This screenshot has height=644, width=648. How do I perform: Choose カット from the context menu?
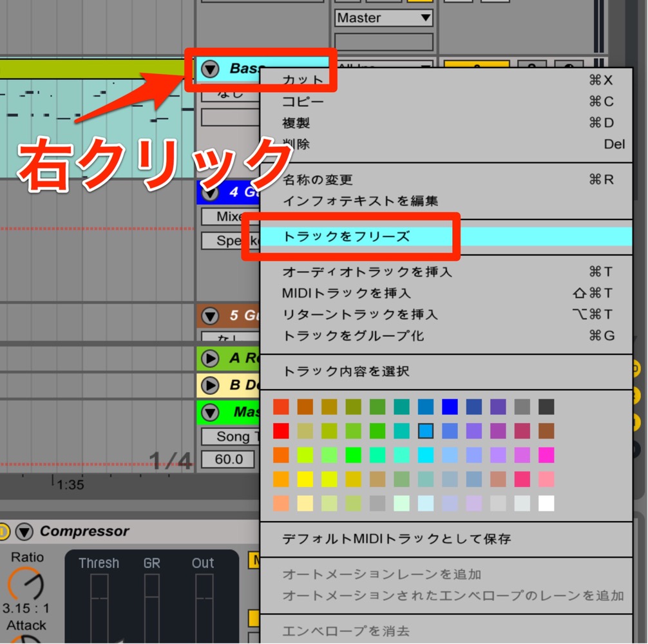point(446,80)
